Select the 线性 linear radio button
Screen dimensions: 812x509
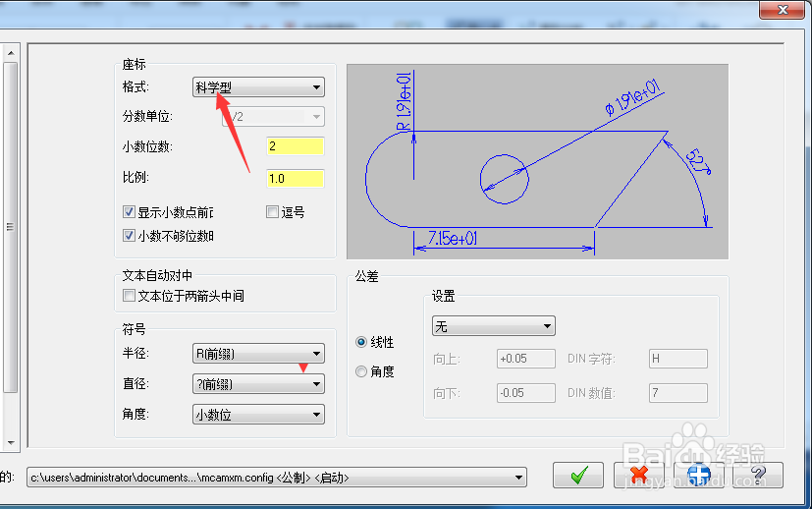pyautogui.click(x=361, y=342)
